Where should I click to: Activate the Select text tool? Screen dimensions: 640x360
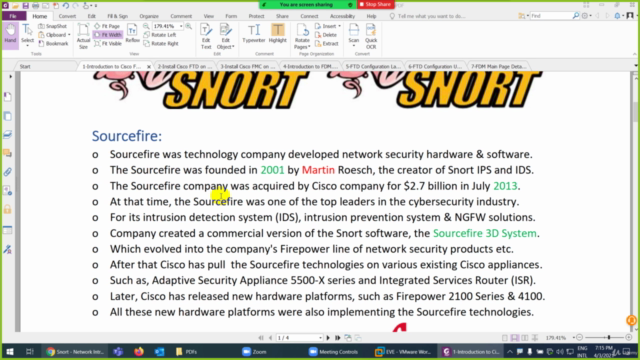pyautogui.click(x=27, y=34)
